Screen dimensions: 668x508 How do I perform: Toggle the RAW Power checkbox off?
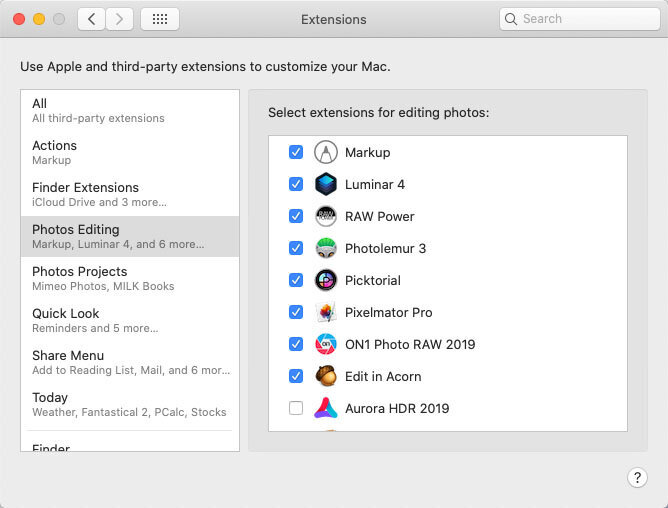point(296,216)
